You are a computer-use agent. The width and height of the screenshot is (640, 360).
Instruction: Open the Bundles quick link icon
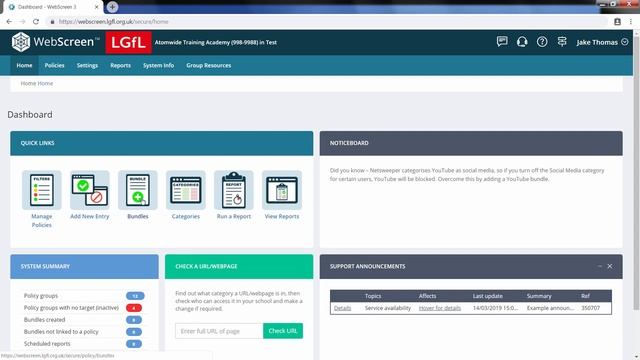point(138,190)
